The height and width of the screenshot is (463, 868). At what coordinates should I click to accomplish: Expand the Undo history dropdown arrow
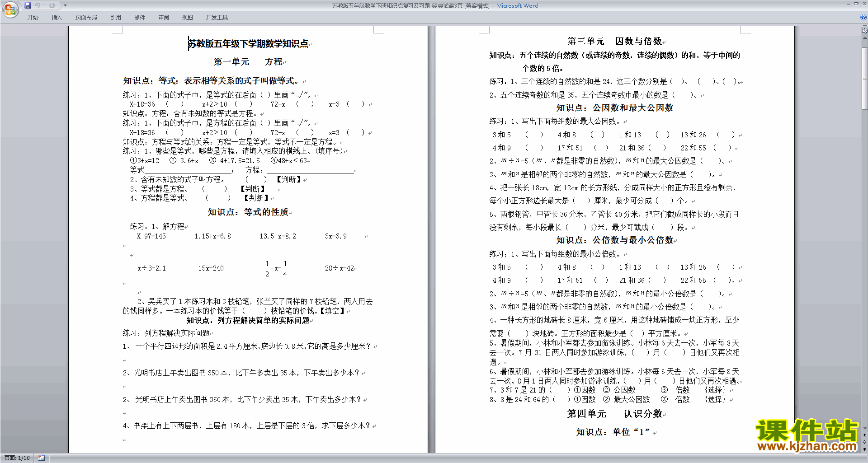44,5
